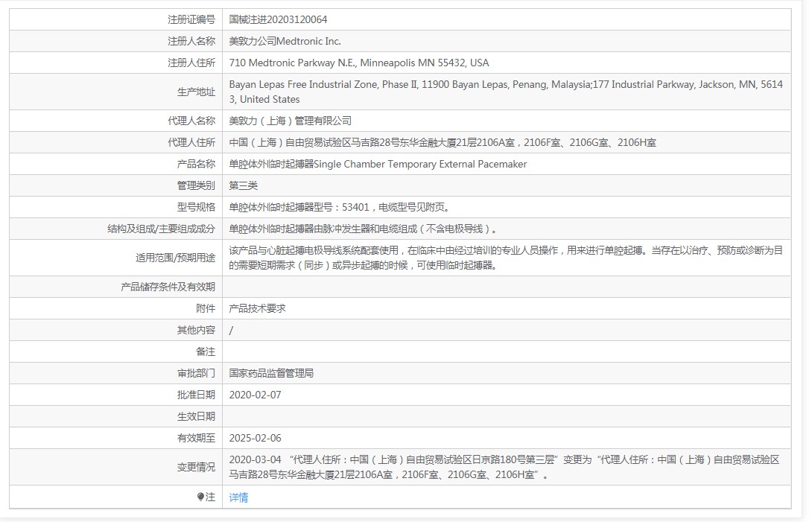Click the 批准日期 row label
This screenshot has width=812, height=522.
click(196, 395)
